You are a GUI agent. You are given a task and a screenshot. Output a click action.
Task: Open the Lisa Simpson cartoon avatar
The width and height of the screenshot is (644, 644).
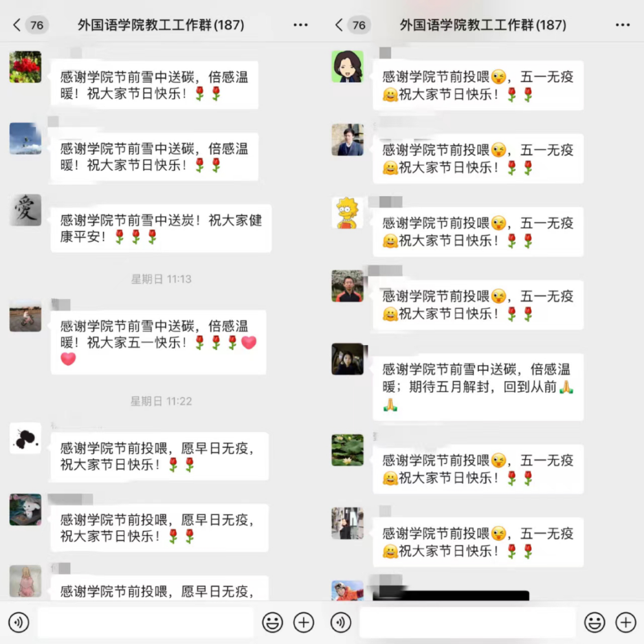point(348,213)
